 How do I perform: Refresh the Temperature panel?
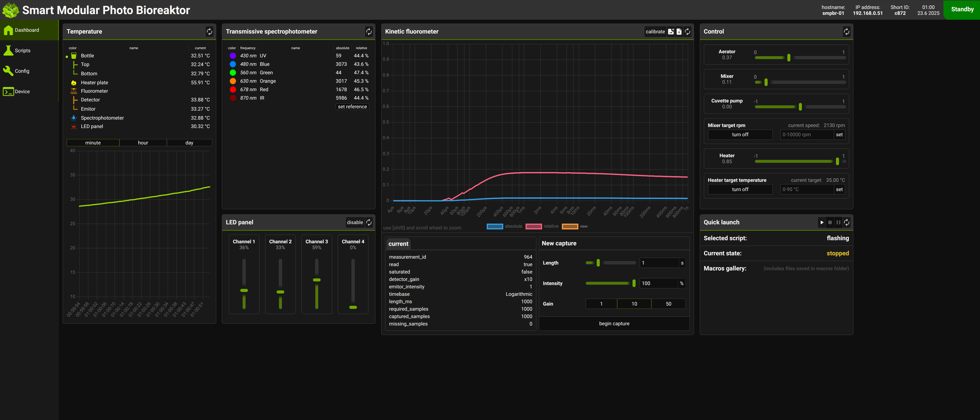click(x=209, y=31)
